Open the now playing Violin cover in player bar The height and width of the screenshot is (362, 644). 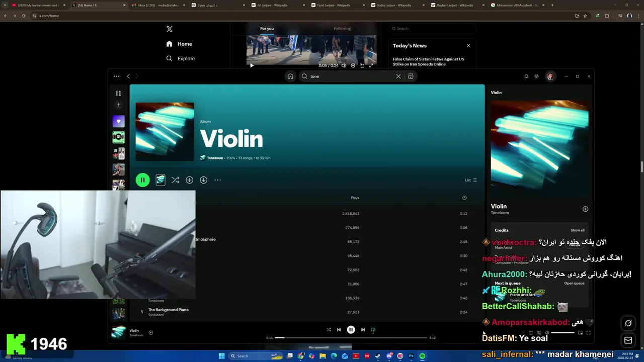point(118,332)
